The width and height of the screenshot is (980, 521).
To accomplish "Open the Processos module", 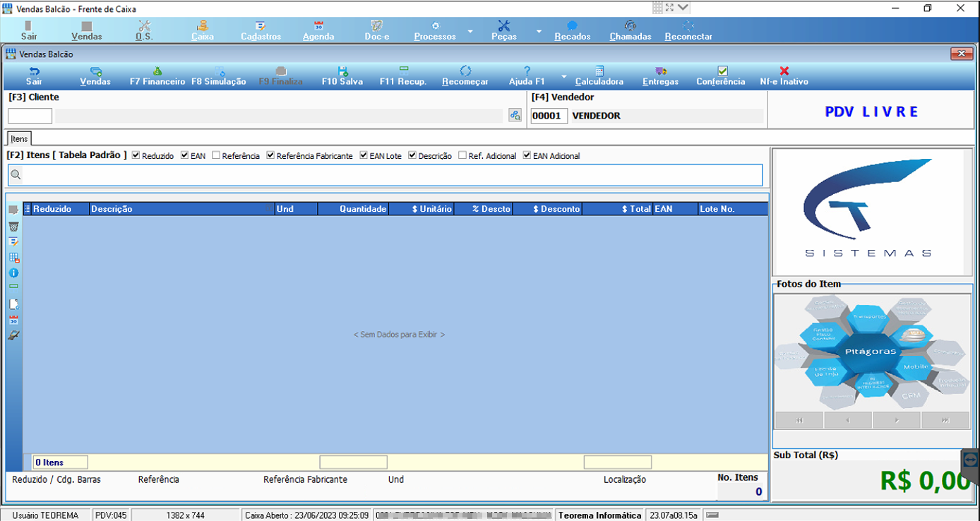I will pos(435,30).
